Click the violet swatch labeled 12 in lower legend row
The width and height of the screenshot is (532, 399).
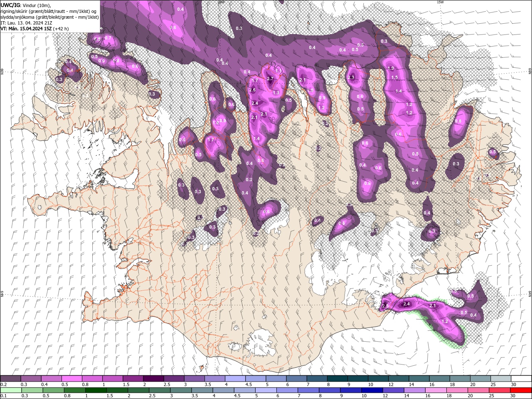coord(393,390)
